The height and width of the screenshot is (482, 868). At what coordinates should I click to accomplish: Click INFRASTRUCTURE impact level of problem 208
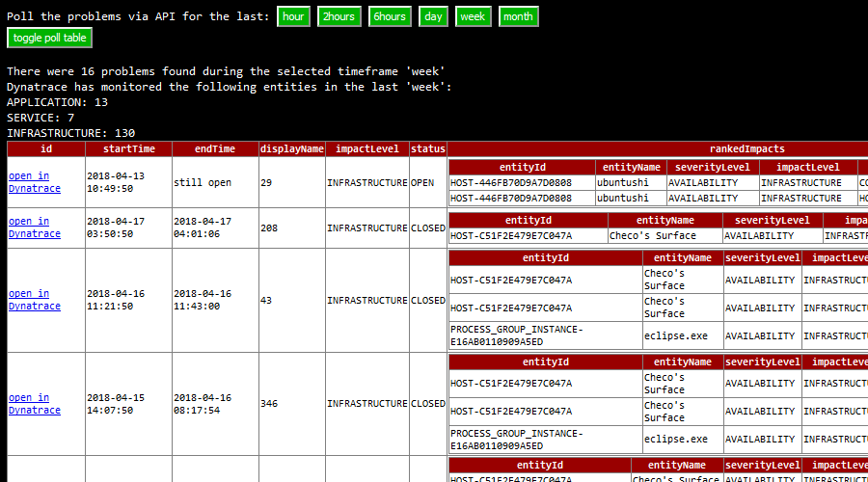[367, 228]
